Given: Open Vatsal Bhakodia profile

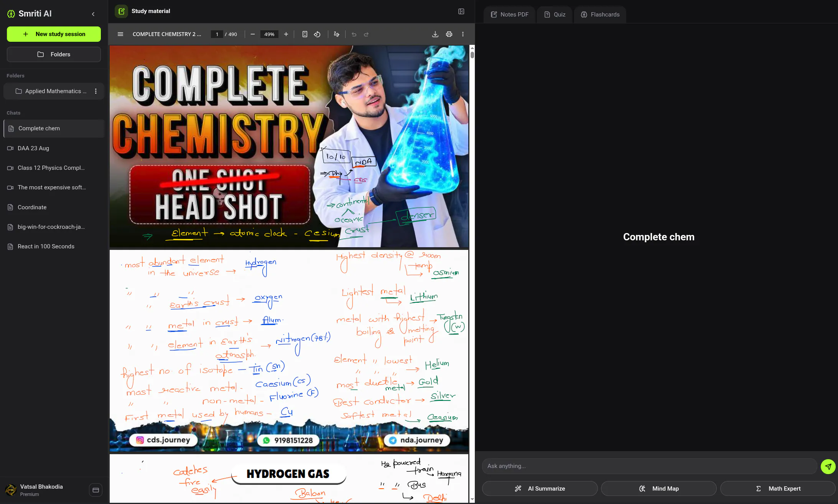Looking at the screenshot, I should pos(41,490).
